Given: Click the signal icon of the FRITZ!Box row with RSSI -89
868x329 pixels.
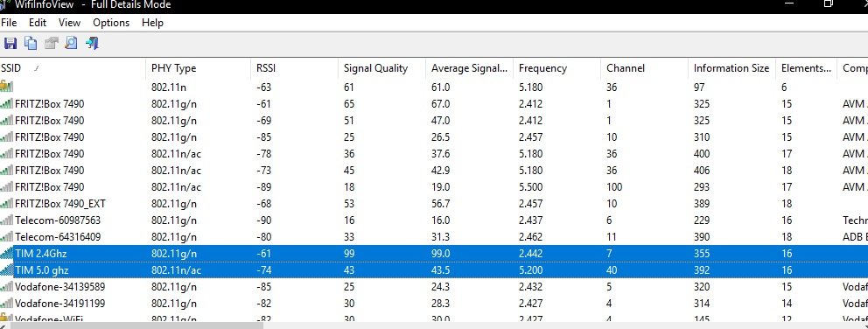Looking at the screenshot, I should click(7, 186).
